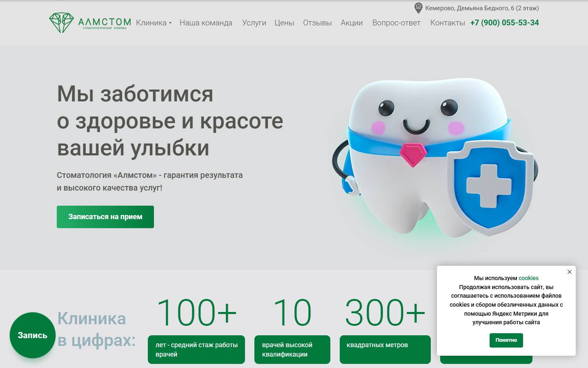This screenshot has width=588, height=368.
Task: Click the location pin icon by the address
Action: pyautogui.click(x=418, y=8)
